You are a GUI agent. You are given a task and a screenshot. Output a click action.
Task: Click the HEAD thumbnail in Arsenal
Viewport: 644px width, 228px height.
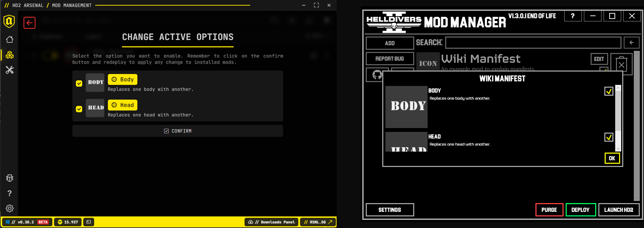point(95,108)
